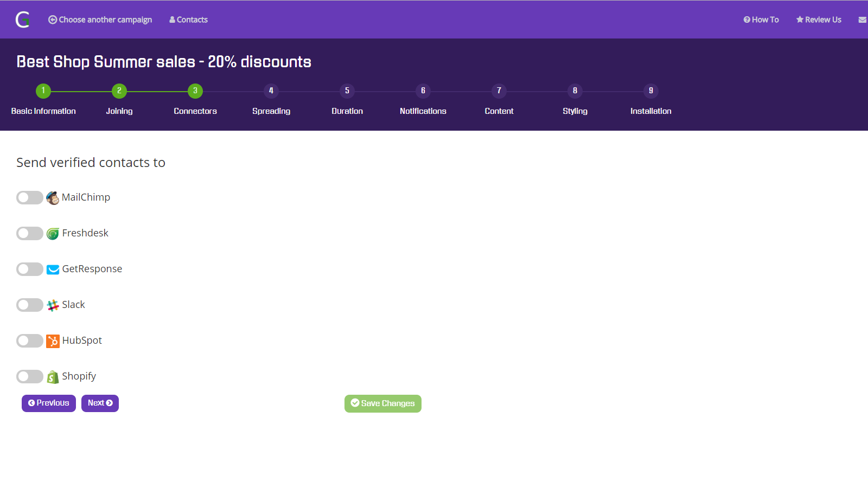This screenshot has width=868, height=488.
Task: Jump to step 6 circle
Action: point(423,91)
